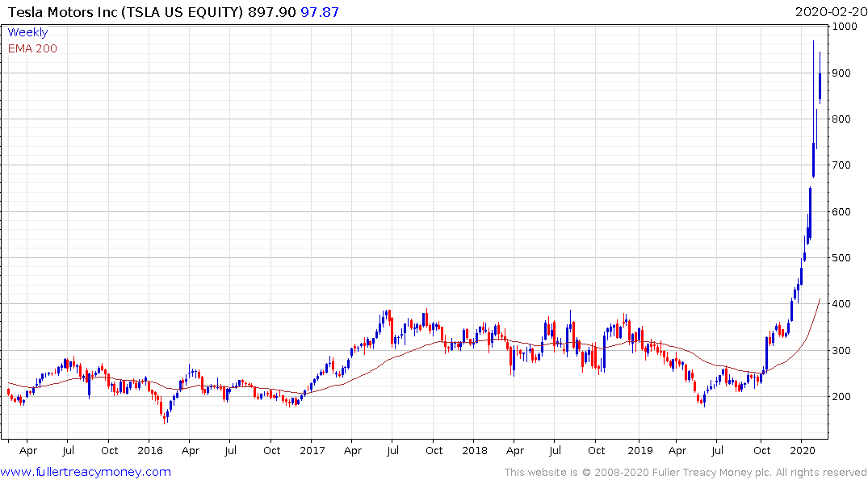Click the 2020 year label on time axis
This screenshot has width=868, height=484.
point(802,450)
